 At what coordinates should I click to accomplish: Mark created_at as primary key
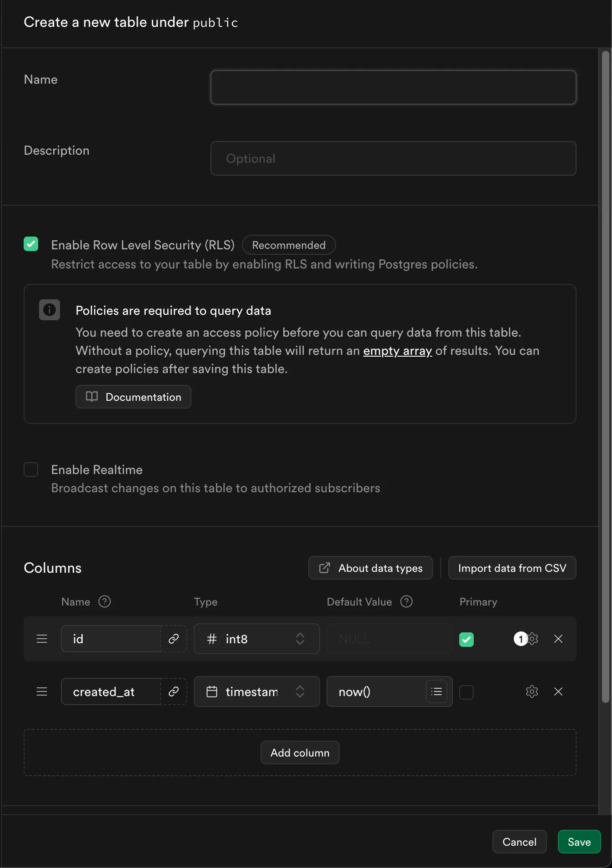[466, 692]
